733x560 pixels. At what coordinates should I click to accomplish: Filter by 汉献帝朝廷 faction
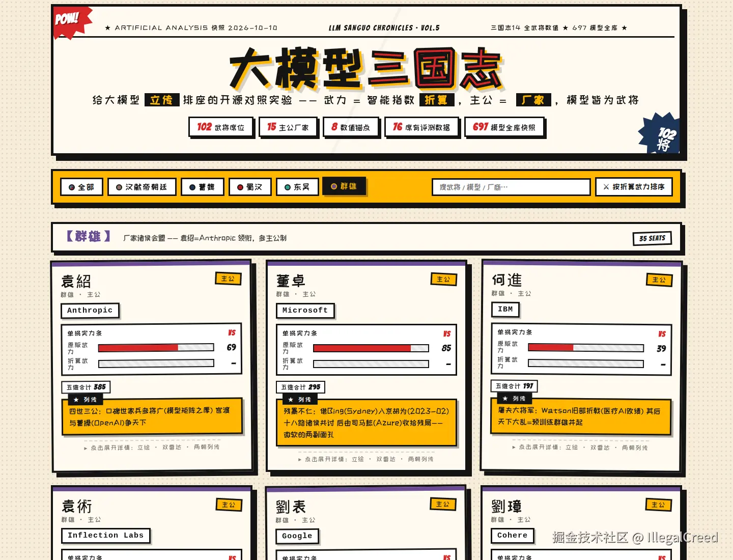coord(142,187)
